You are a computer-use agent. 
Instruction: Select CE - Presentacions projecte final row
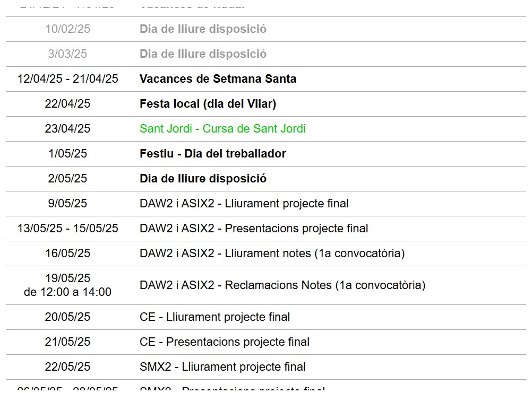click(266, 342)
